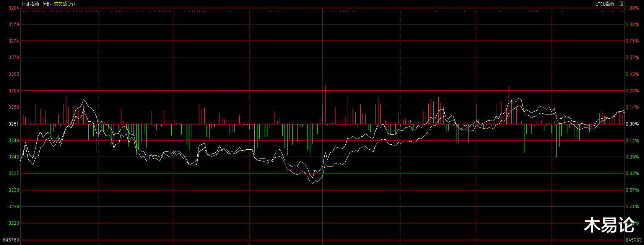Click the green 0.29% percent label
The width and height of the screenshot is (644, 245).
click(632, 157)
